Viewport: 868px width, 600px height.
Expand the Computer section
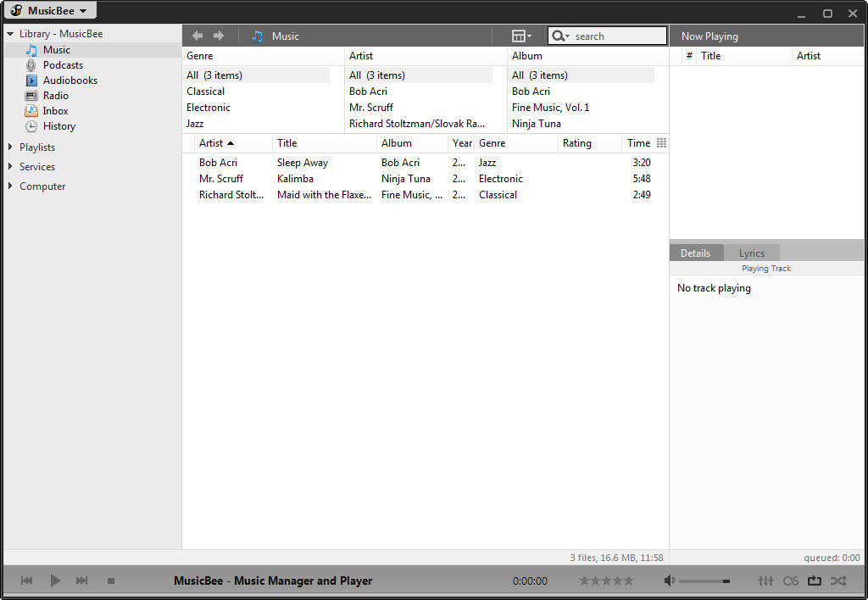(x=10, y=186)
